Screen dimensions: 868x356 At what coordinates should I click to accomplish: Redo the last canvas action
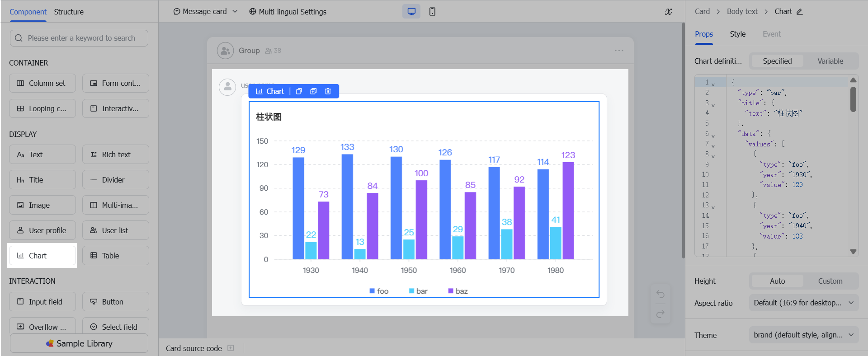pos(660,314)
